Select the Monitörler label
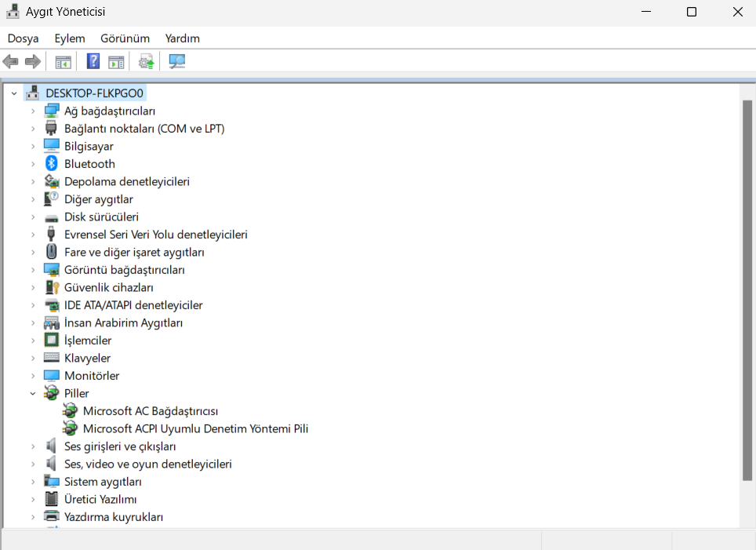 [92, 375]
